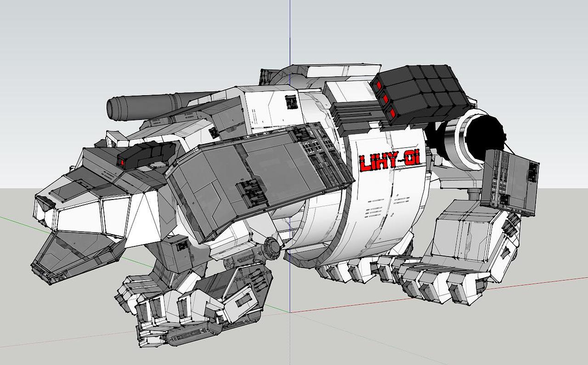Click the small black sensor with red light on the head

[x=146, y=155]
